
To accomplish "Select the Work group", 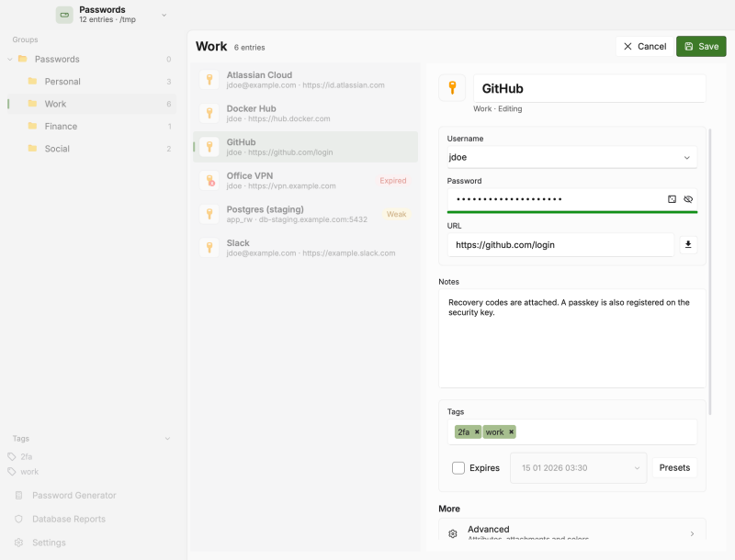I will pos(92,104).
